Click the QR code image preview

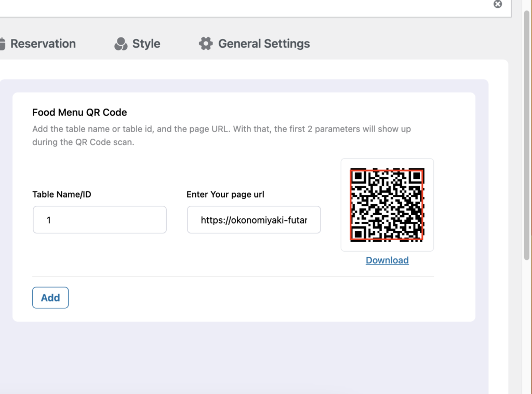[x=387, y=204]
